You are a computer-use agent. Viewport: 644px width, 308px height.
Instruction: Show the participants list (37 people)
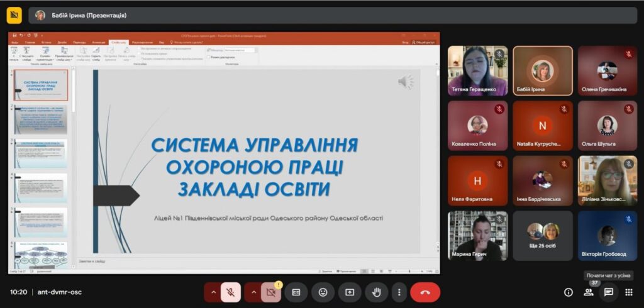coord(589,292)
